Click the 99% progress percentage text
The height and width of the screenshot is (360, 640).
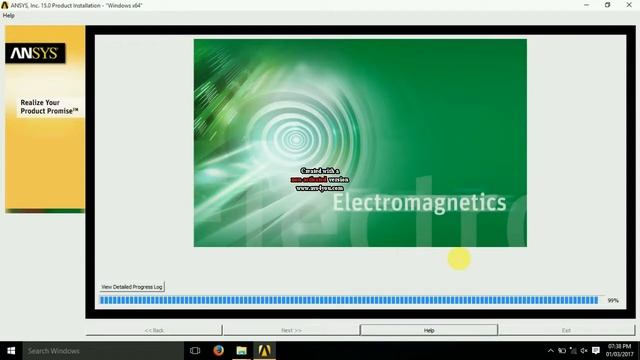(613, 300)
